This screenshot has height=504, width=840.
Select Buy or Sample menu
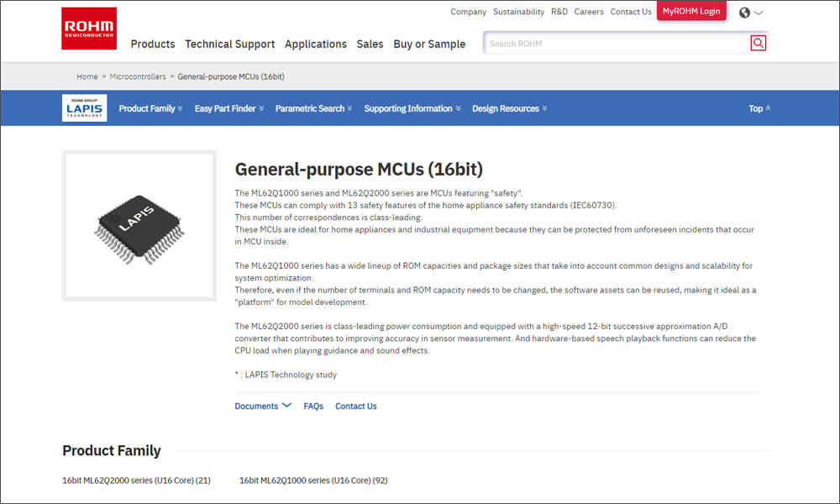pos(428,44)
